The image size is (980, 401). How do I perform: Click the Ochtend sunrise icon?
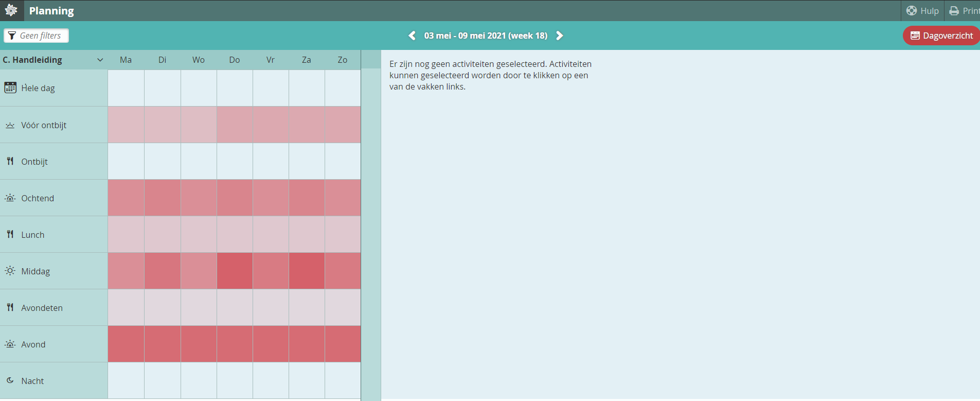pos(10,198)
